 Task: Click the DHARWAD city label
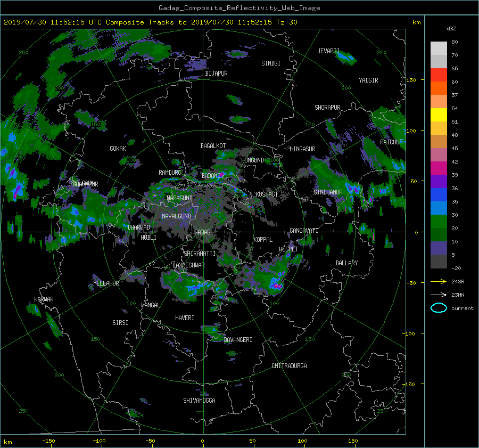coord(139,227)
